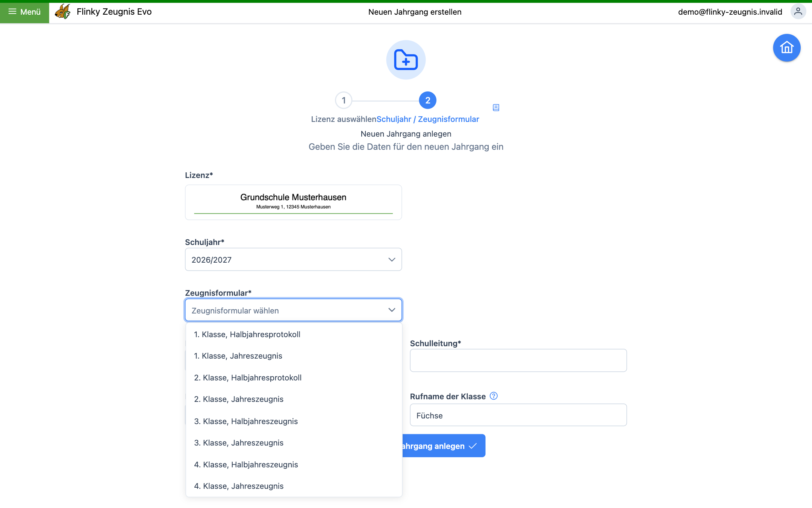The image size is (812, 508).
Task: Click the Lizenz auswählen step label
Action: (x=344, y=119)
